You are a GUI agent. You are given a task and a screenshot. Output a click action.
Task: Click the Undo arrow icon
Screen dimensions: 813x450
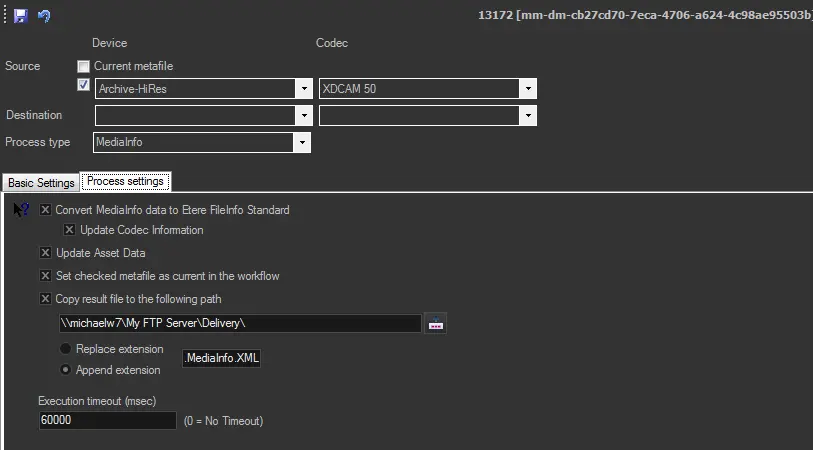tap(44, 16)
